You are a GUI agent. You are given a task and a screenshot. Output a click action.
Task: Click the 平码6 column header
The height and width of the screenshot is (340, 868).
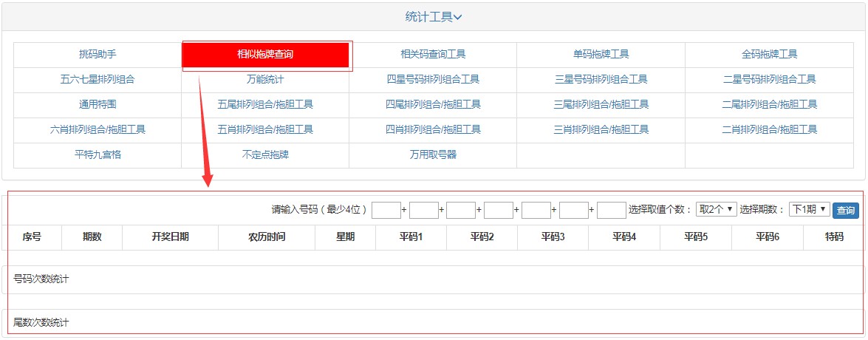pyautogui.click(x=768, y=237)
